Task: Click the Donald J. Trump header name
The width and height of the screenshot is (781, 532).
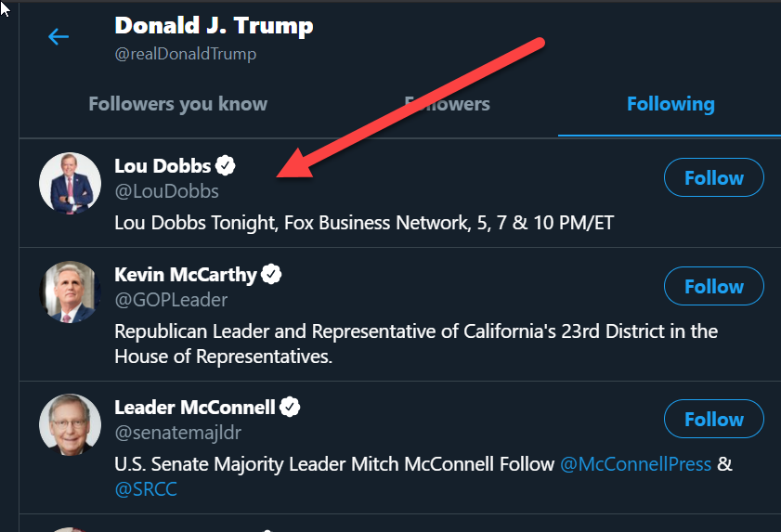Action: click(x=214, y=25)
